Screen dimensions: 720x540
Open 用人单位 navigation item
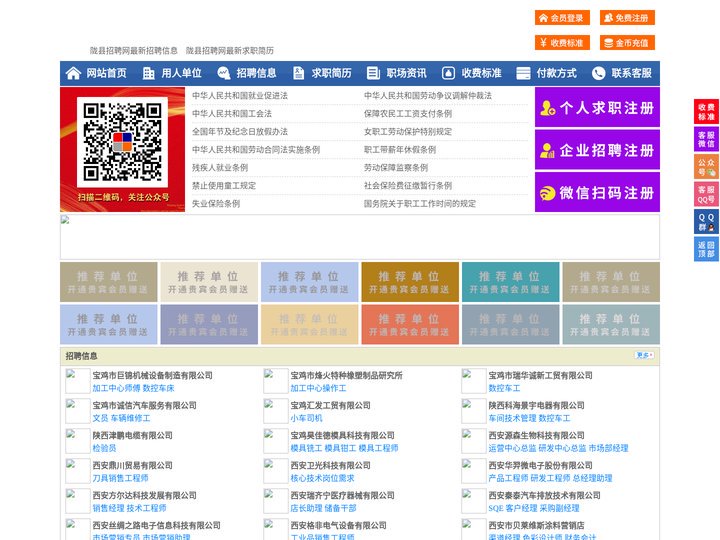(181, 73)
